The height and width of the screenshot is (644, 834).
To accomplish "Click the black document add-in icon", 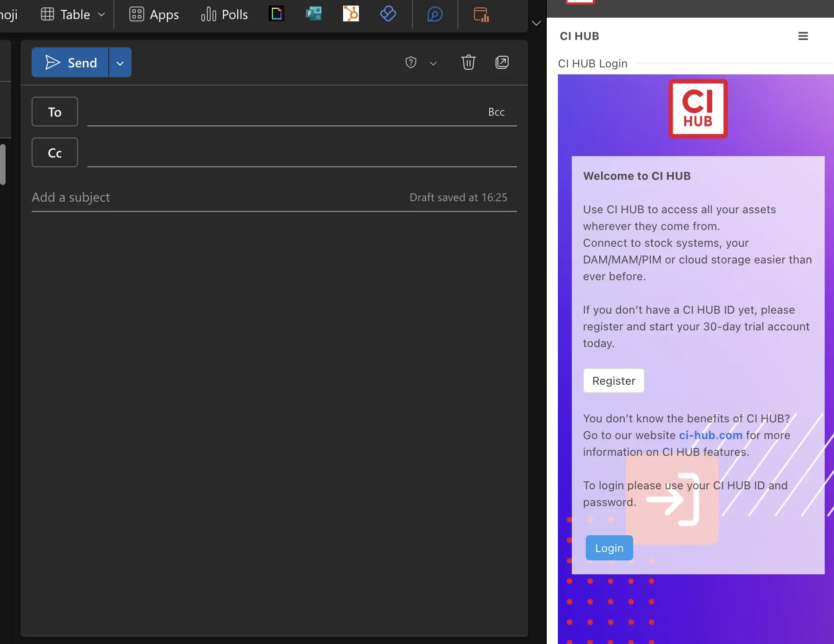I will click(x=277, y=14).
